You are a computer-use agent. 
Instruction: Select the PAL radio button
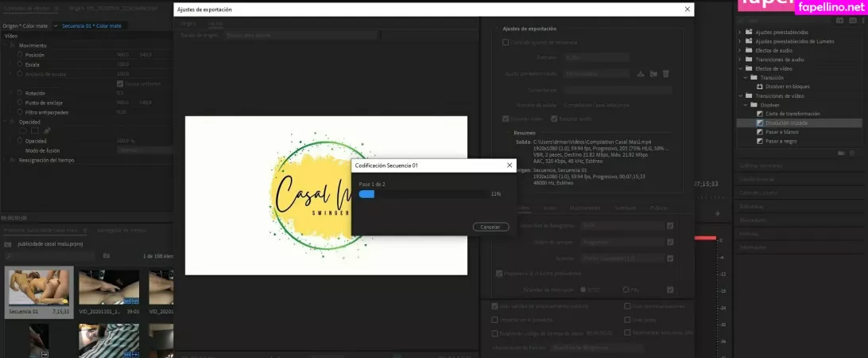[626, 290]
